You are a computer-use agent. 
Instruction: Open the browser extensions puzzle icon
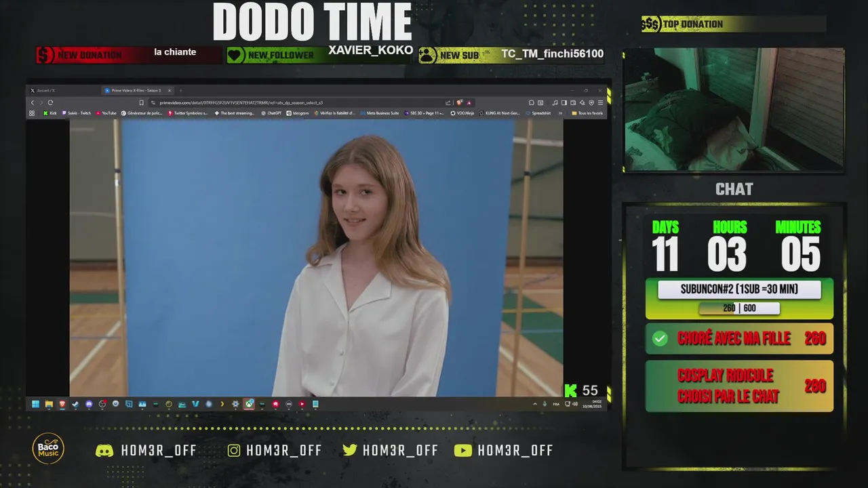point(532,102)
